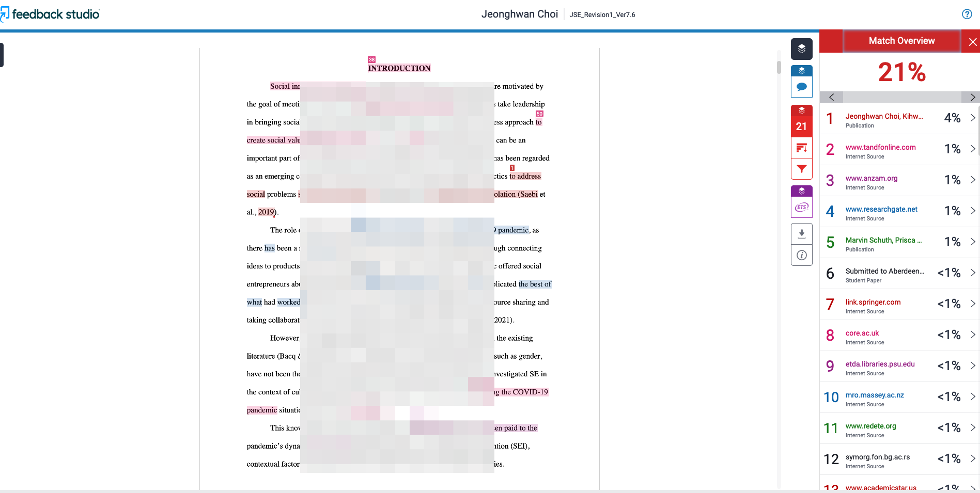Open the submission info icon
This screenshot has width=980, height=493.
(802, 255)
